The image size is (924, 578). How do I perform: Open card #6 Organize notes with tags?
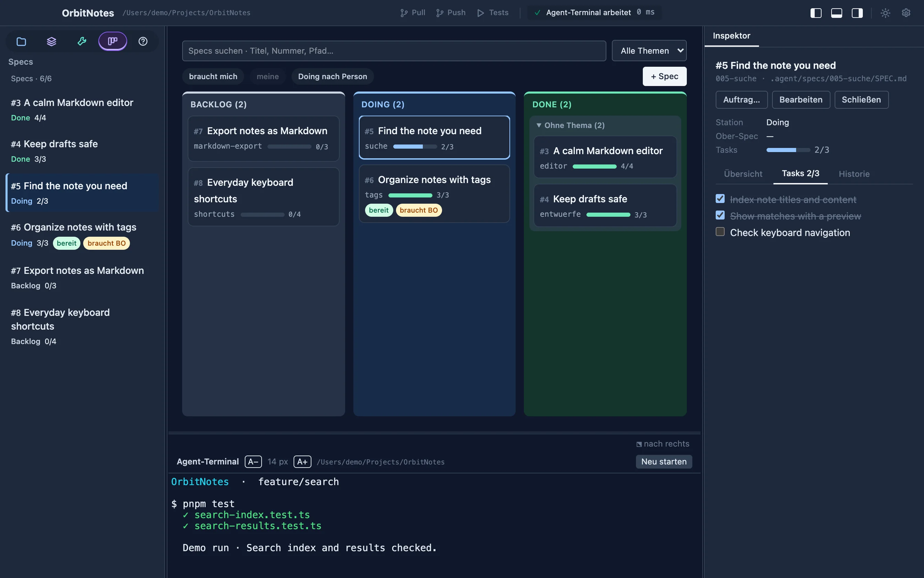434,194
